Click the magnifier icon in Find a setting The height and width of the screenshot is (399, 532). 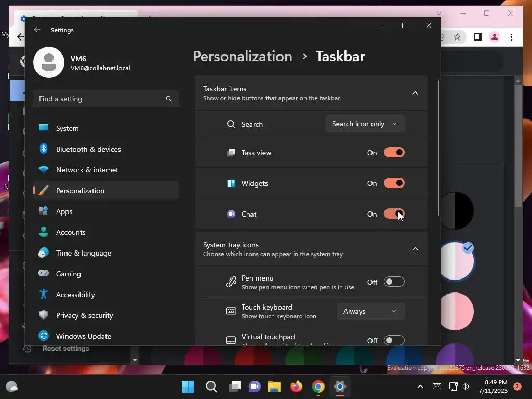pyautogui.click(x=169, y=99)
